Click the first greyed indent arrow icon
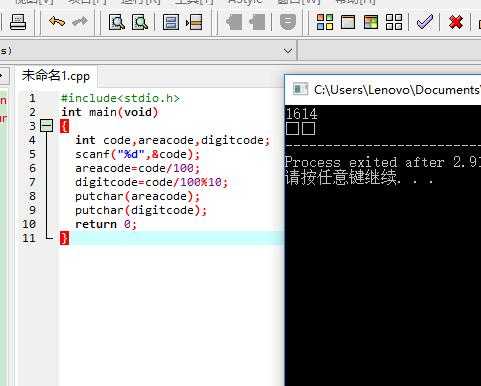Screen dimensions: 481x386 tap(234, 23)
